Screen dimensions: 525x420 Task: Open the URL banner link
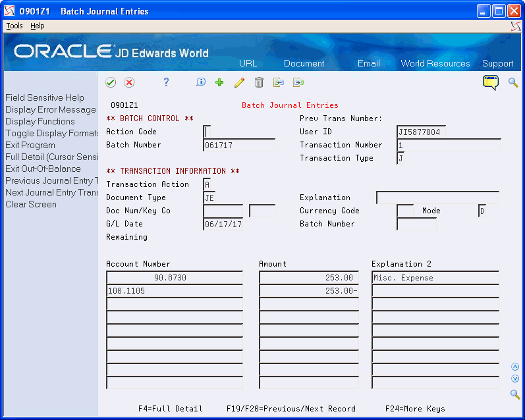point(248,64)
